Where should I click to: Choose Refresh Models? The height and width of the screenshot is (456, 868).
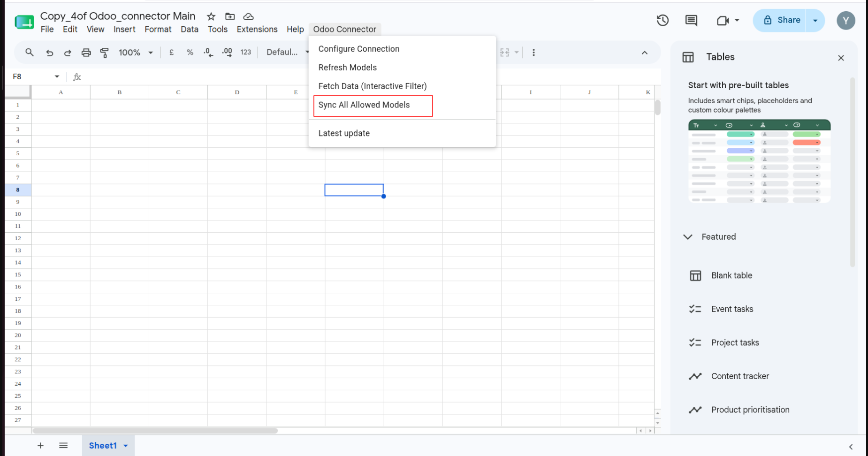coord(402,68)
